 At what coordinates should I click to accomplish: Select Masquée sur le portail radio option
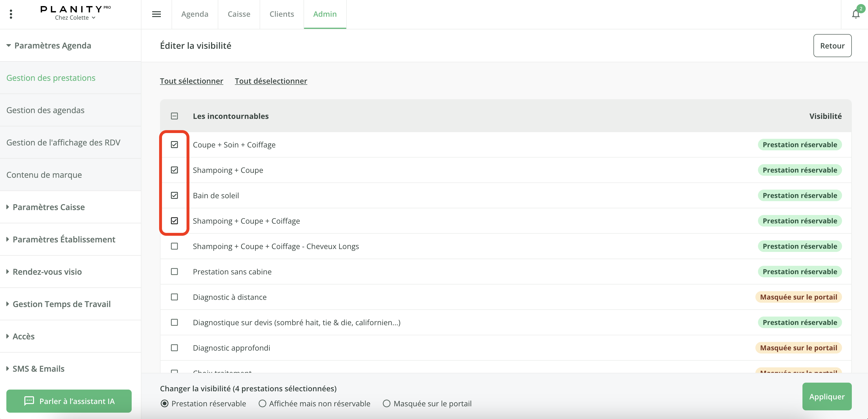pos(386,403)
